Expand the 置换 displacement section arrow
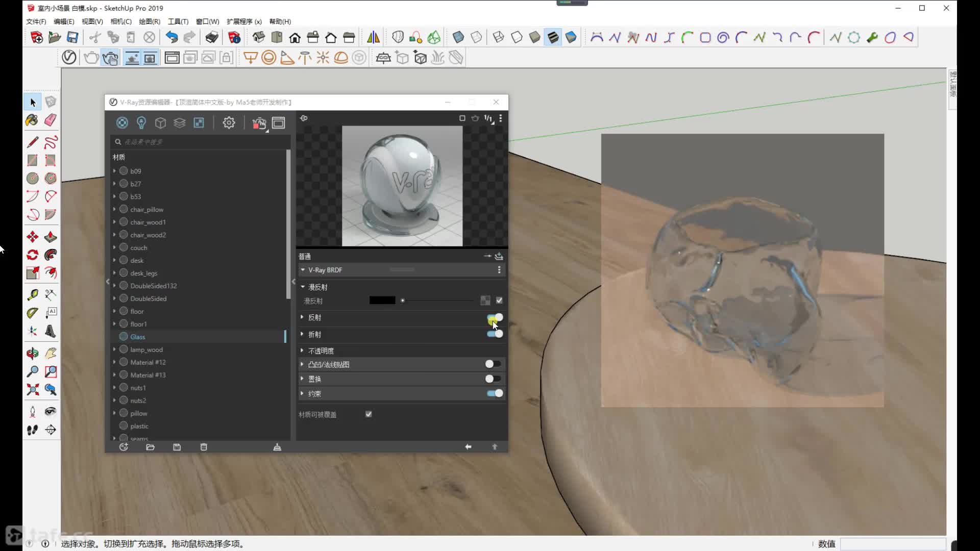 [x=302, y=379]
